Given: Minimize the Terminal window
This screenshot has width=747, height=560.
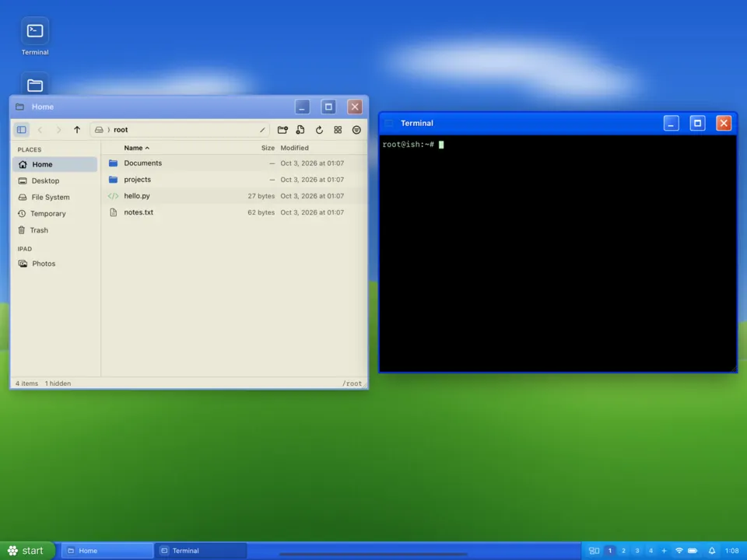Looking at the screenshot, I should pyautogui.click(x=672, y=124).
